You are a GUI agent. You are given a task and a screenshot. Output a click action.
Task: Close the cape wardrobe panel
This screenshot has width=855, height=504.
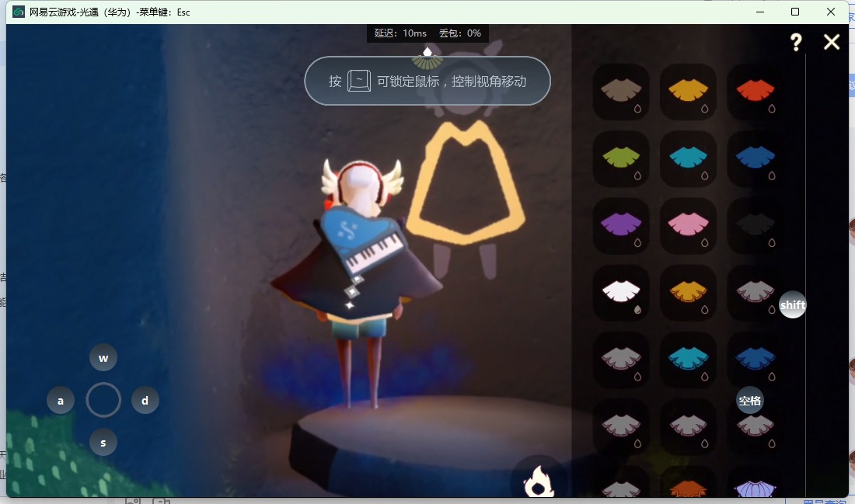click(x=832, y=42)
